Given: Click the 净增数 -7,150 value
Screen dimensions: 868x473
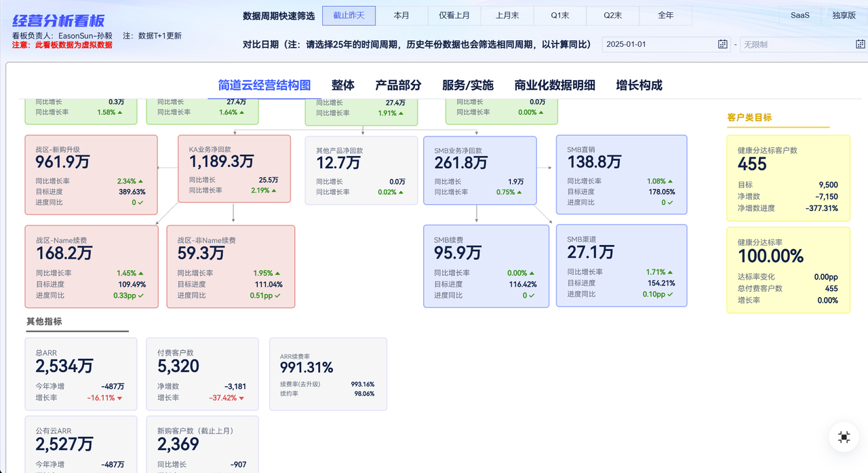Looking at the screenshot, I should [x=826, y=197].
